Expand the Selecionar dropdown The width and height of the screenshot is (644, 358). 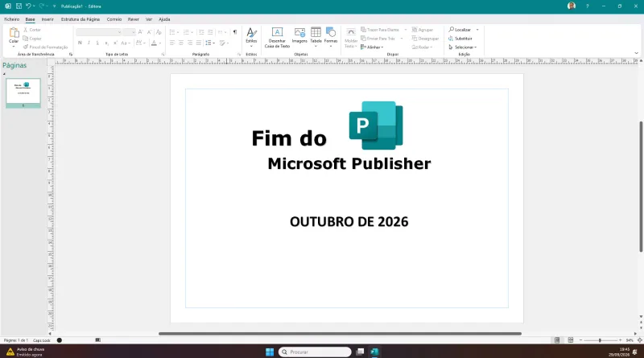pos(464,47)
